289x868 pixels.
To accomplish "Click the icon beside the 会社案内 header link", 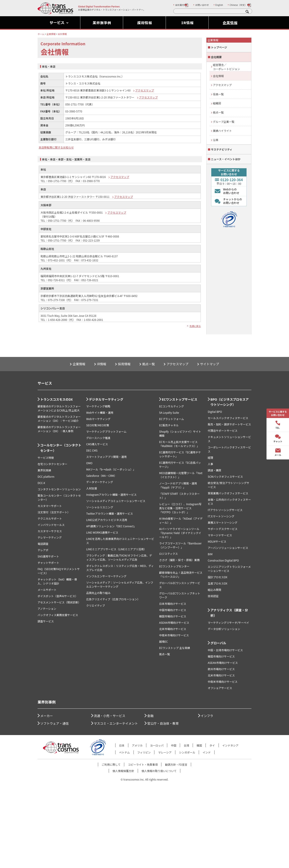I will (x=186, y=5).
